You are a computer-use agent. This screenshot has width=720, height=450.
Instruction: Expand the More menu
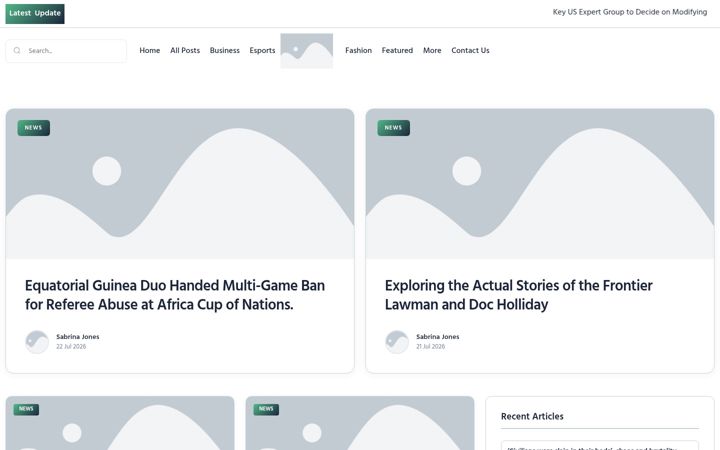[432, 51]
